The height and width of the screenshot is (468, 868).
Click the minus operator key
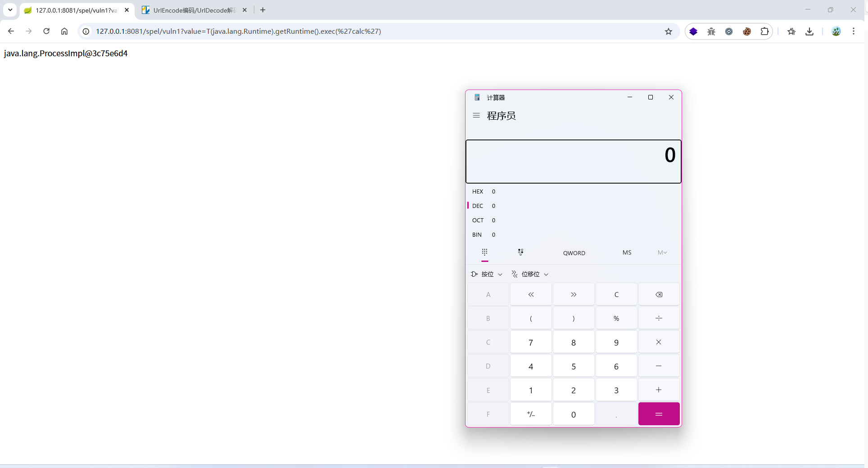(659, 366)
